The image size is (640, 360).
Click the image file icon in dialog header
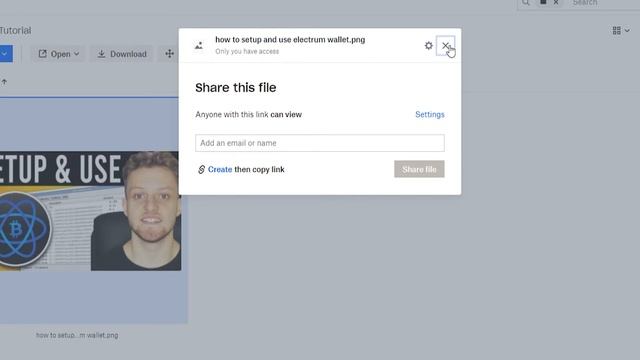(x=199, y=45)
